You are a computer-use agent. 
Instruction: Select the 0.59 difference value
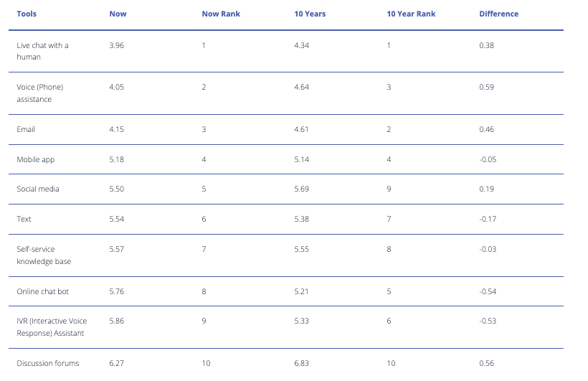pyautogui.click(x=486, y=87)
